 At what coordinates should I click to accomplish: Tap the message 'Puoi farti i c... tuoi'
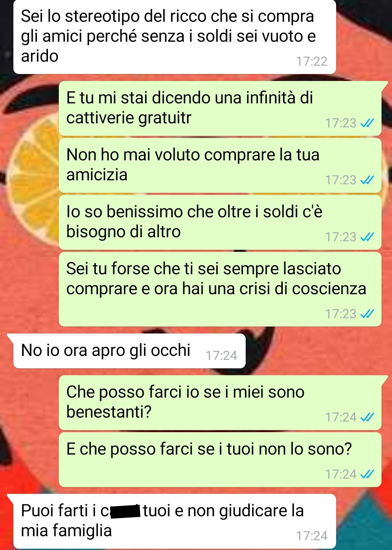click(175, 521)
